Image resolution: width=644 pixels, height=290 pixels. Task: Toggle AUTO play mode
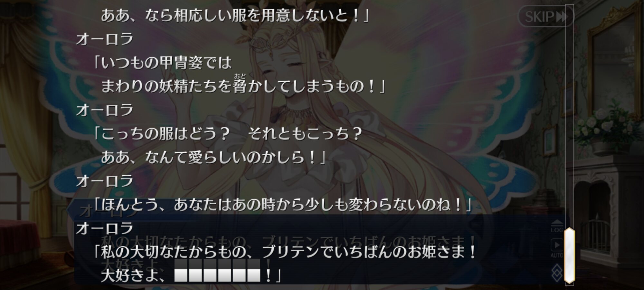coord(557,248)
